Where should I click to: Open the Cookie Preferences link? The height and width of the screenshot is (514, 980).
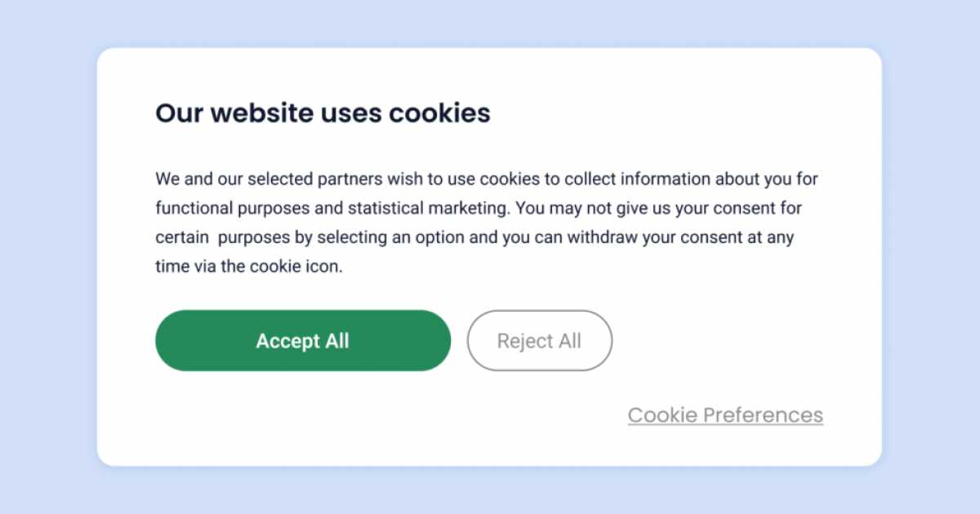click(725, 415)
